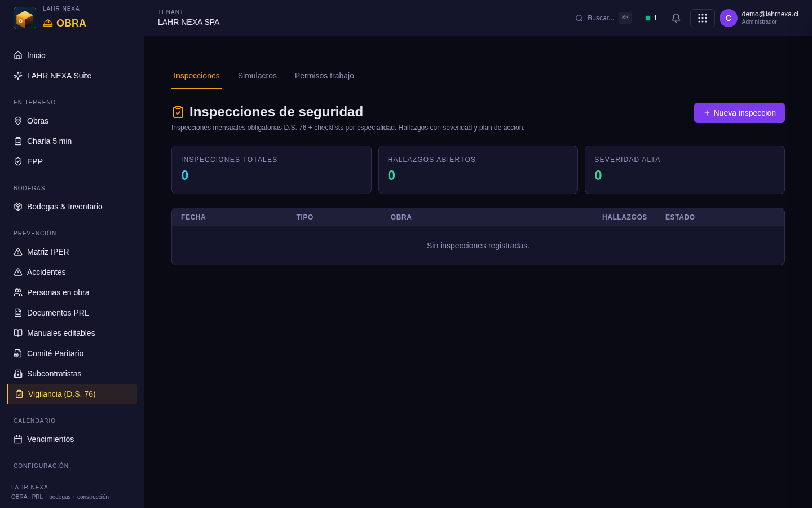Sort by the FECHA column header
Screen dimensions: 812x508
(193, 217)
